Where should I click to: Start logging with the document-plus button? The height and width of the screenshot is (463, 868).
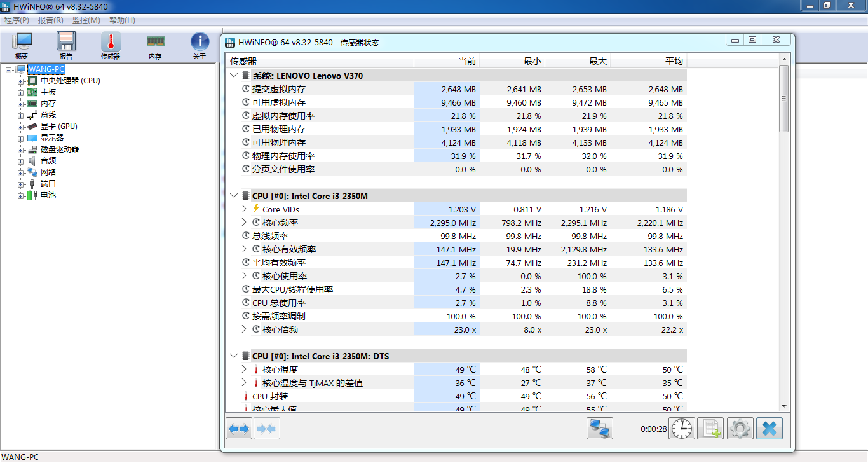pyautogui.click(x=711, y=429)
